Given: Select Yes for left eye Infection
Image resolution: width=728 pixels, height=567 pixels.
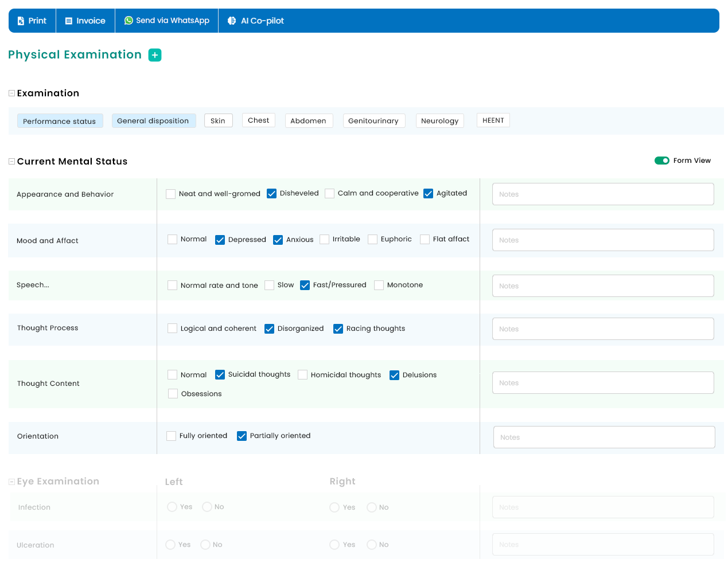Looking at the screenshot, I should point(172,507).
